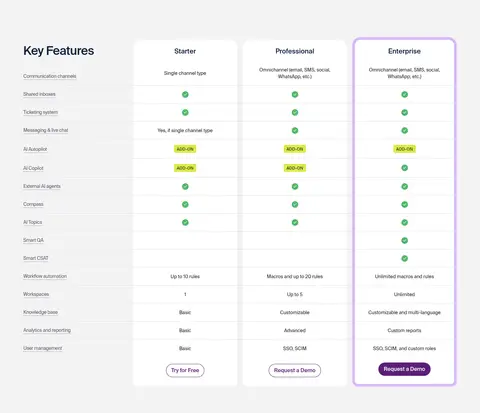Click the Enterprise AI Autopilot ADD-ON badge

point(404,149)
